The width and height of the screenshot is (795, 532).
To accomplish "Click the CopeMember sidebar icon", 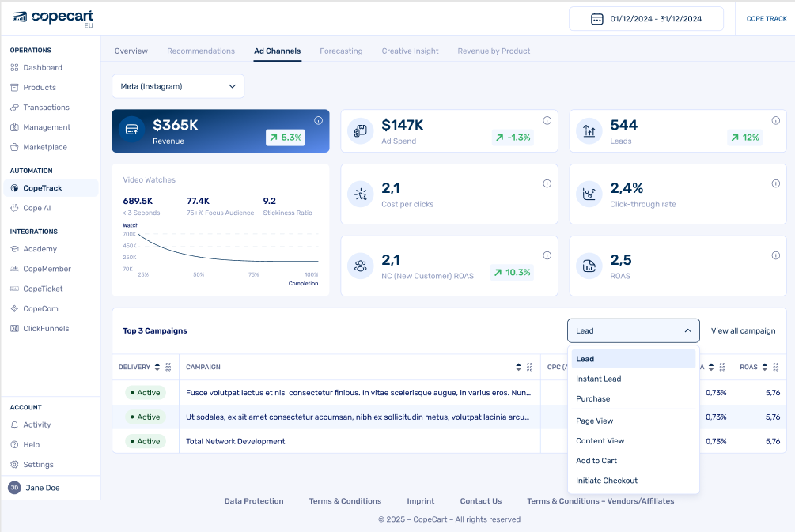I will tap(14, 269).
